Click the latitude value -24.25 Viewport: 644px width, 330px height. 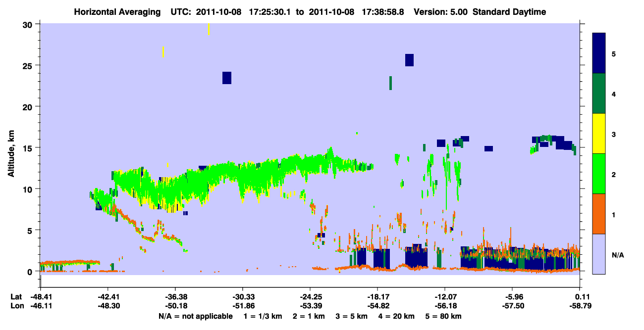(310, 297)
